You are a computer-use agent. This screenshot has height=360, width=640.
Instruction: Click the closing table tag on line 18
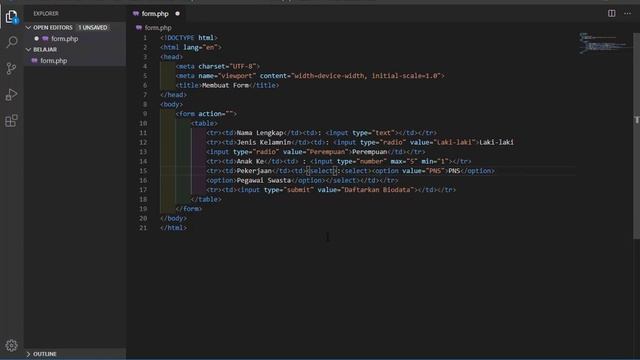(x=206, y=199)
